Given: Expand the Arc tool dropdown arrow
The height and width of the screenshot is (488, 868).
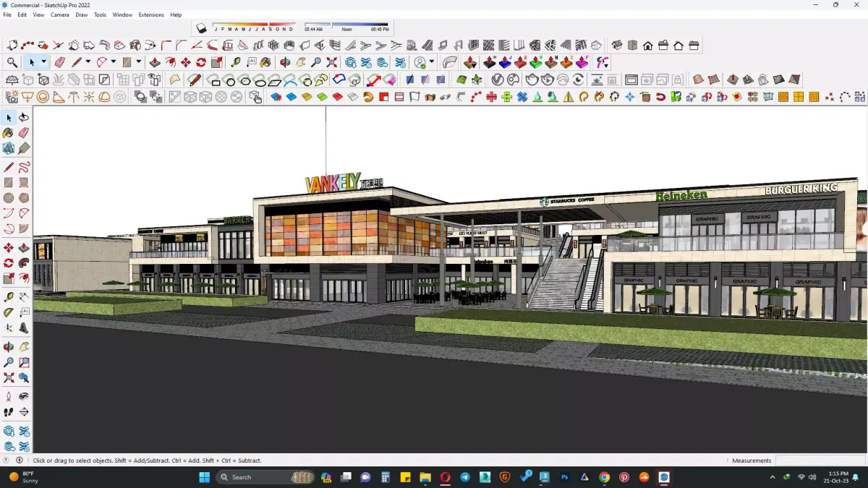Looking at the screenshot, I should (x=114, y=62).
